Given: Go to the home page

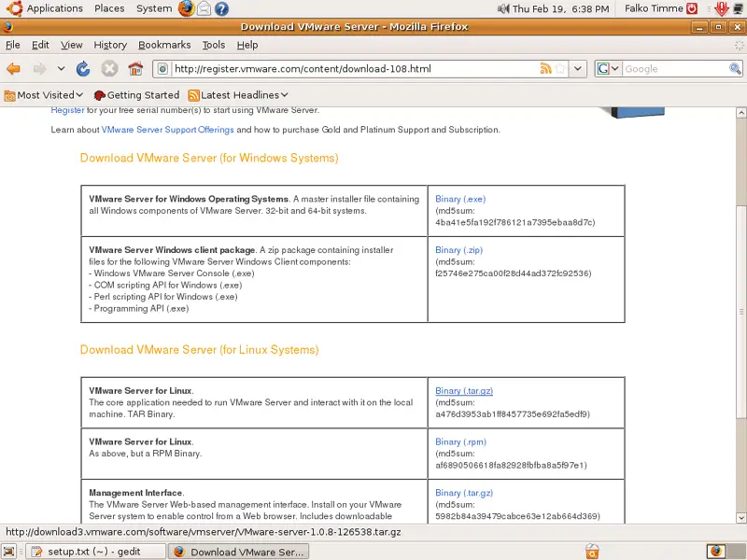Looking at the screenshot, I should (x=135, y=68).
